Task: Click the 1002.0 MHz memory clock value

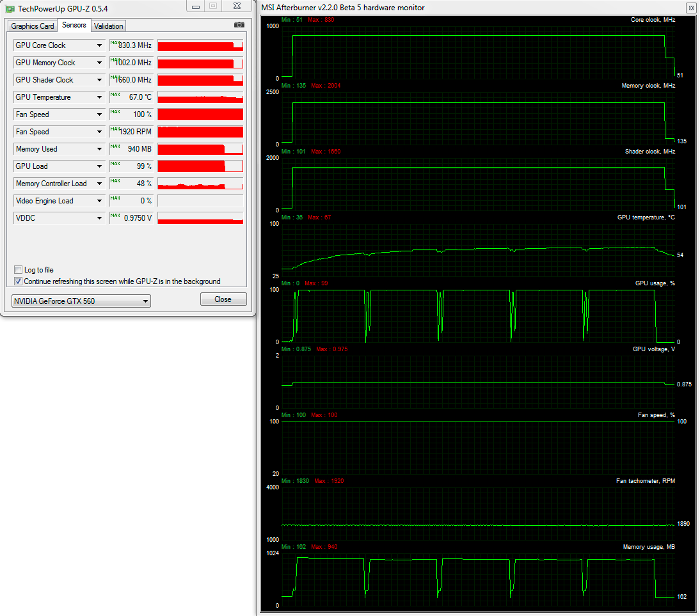Action: click(132, 63)
